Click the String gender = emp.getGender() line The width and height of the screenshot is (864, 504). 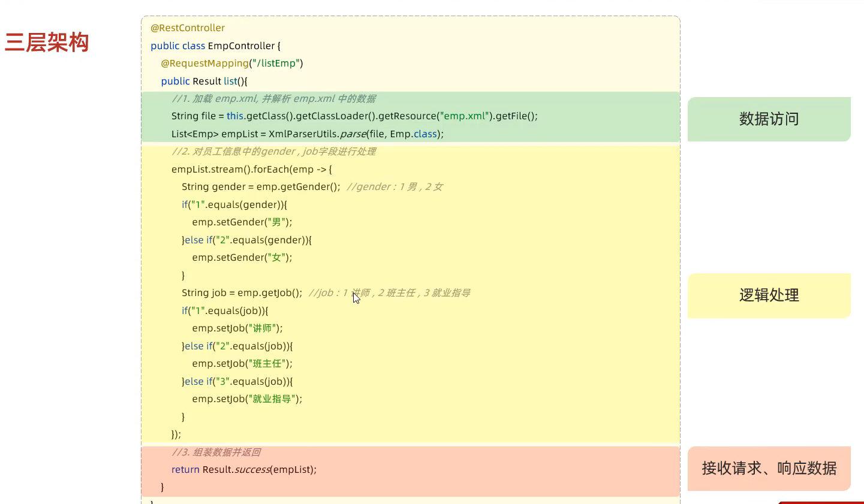pos(261,187)
